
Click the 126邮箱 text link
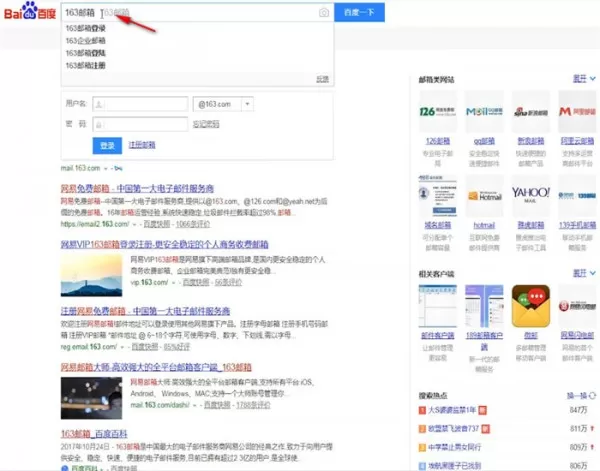pos(437,141)
